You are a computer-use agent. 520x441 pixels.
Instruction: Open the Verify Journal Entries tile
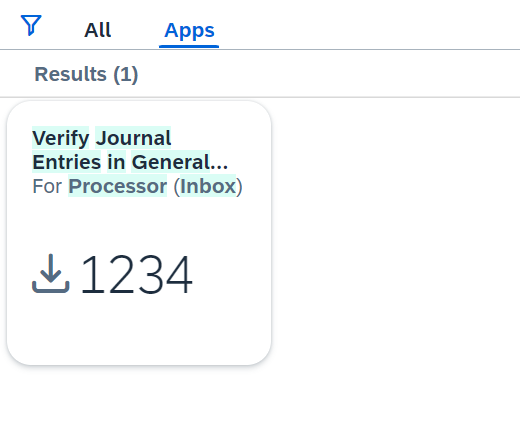tap(139, 233)
